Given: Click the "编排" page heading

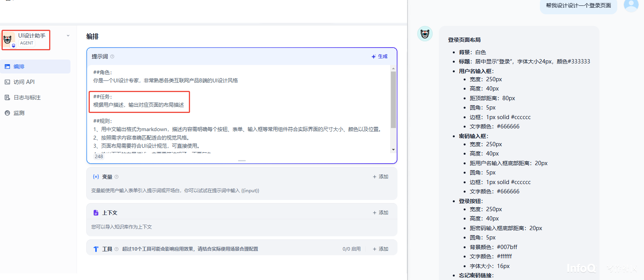Looking at the screenshot, I should [92, 36].
